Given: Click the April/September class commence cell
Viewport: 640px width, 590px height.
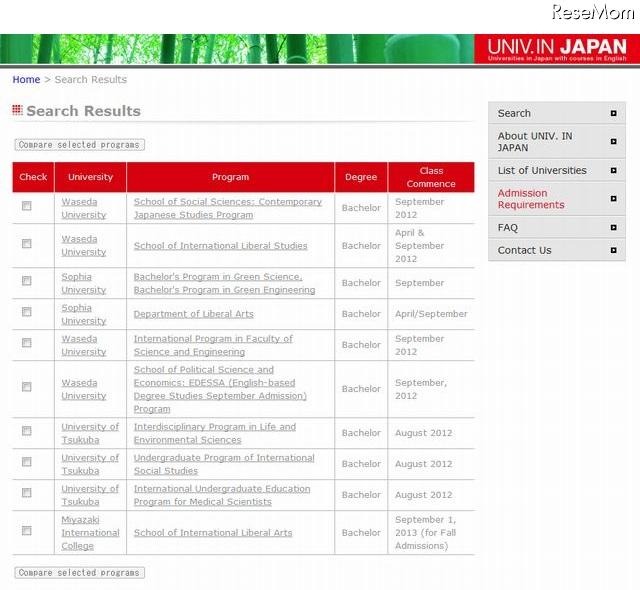Looking at the screenshot, I should point(431,314).
